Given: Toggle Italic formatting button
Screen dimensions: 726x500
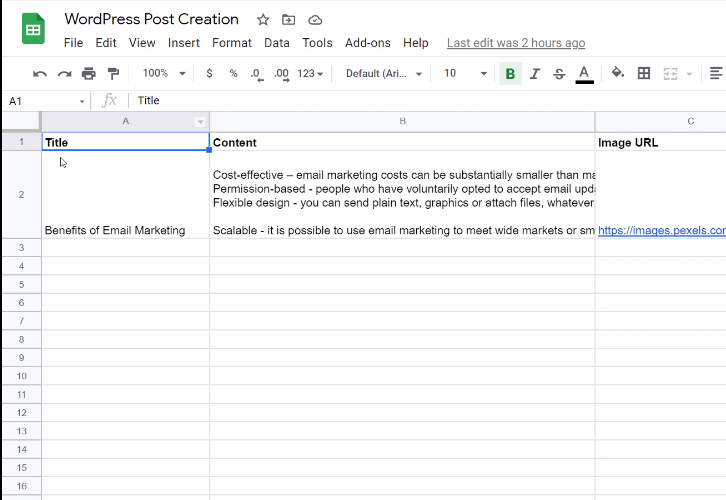Looking at the screenshot, I should pyautogui.click(x=535, y=74).
